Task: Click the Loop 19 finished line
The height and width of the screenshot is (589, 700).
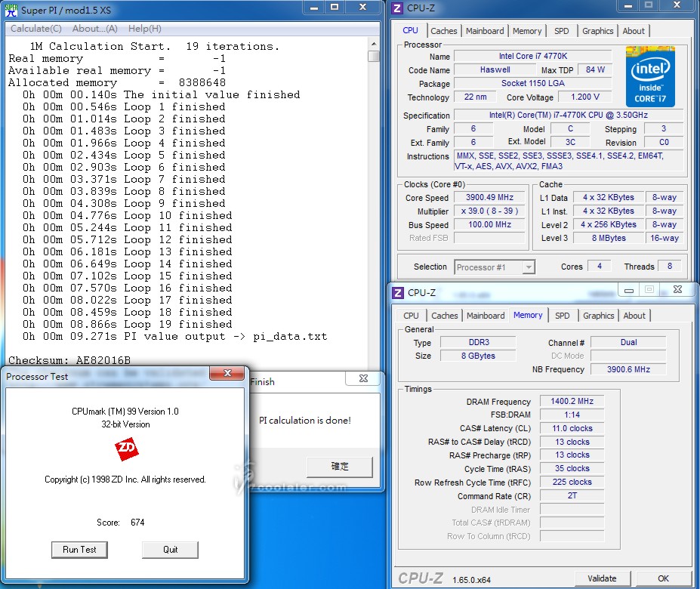Action: tap(127, 324)
